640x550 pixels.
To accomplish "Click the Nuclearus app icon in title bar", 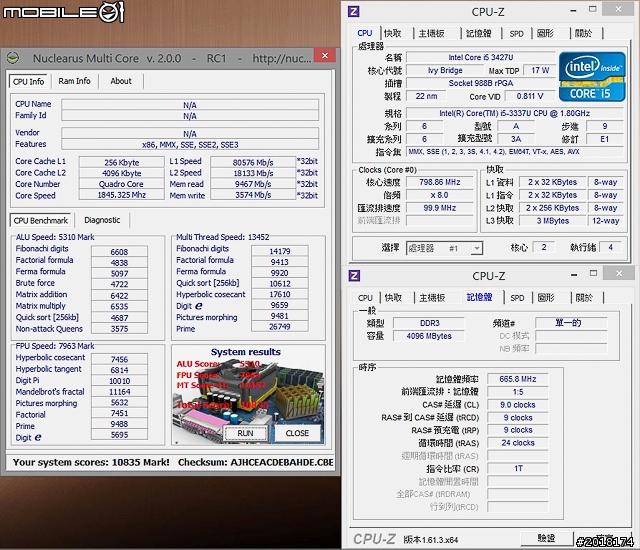I will click(x=13, y=58).
